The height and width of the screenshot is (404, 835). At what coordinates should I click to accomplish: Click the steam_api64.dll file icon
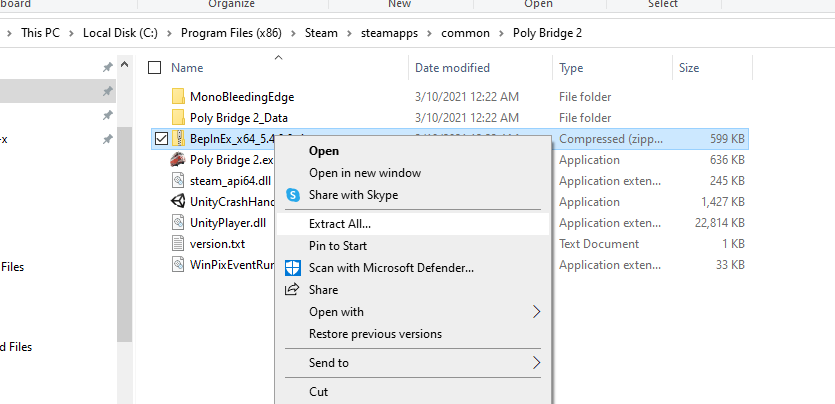click(179, 181)
